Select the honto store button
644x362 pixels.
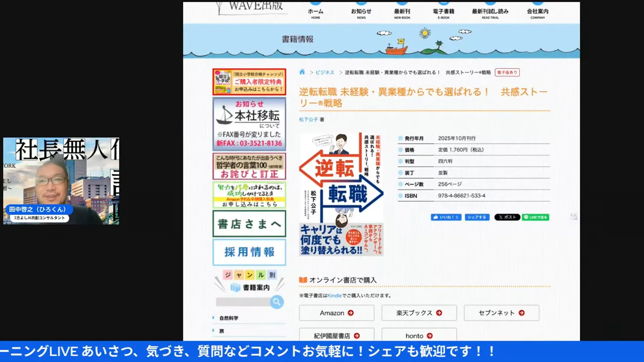419,335
